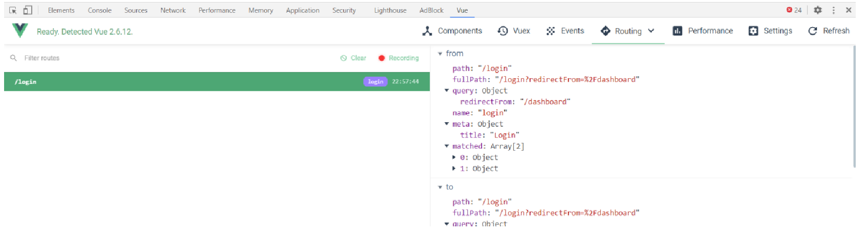Image resolution: width=868 pixels, height=234 pixels.
Task: Collapse the 'from' section
Action: pos(440,54)
